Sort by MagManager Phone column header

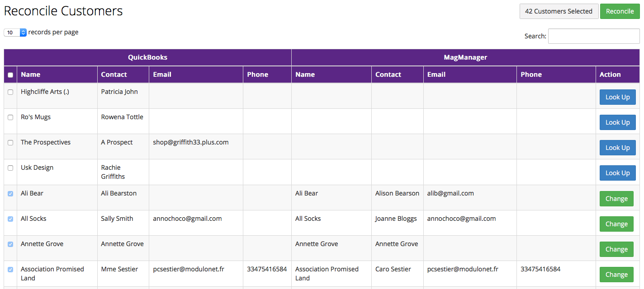pyautogui.click(x=556, y=75)
